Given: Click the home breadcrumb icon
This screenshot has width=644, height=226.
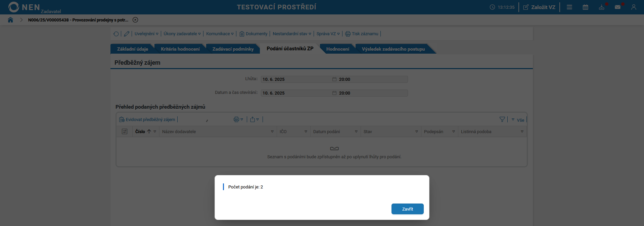Looking at the screenshot, I should pyautogui.click(x=10, y=20).
